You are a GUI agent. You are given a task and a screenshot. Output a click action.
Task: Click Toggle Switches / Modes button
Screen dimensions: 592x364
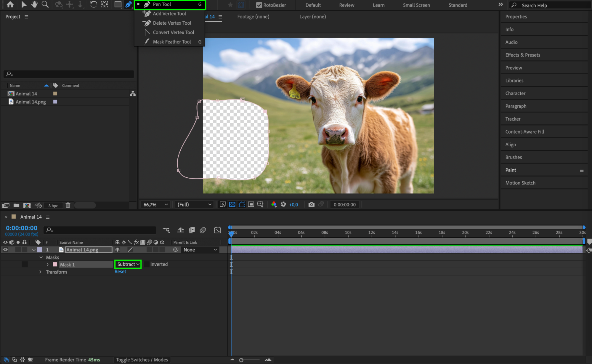[142, 360]
